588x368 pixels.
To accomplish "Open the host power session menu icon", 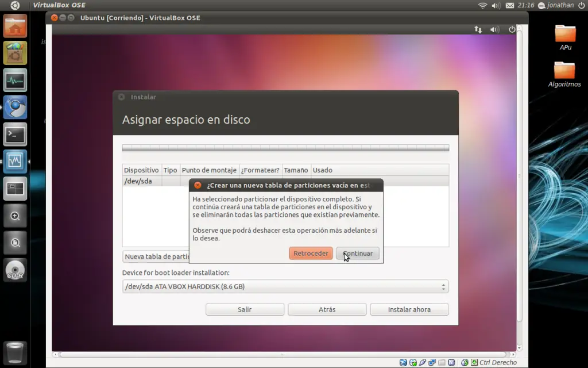I will click(x=582, y=5).
